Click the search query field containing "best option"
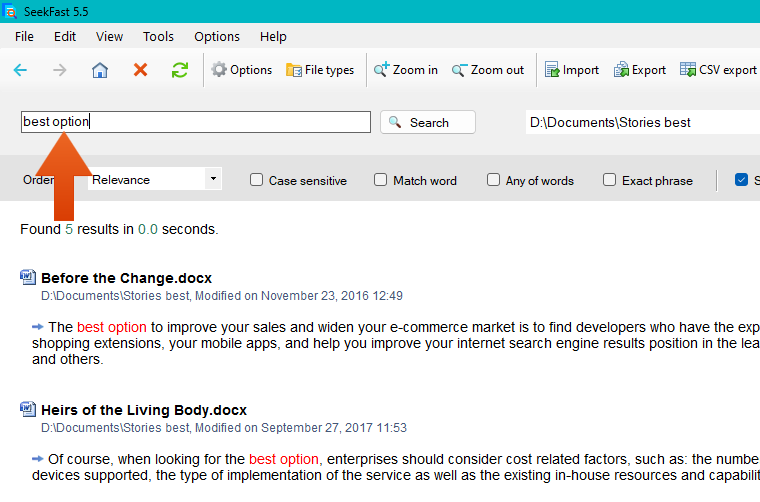Viewport: 760px width, 502px height. coord(196,122)
